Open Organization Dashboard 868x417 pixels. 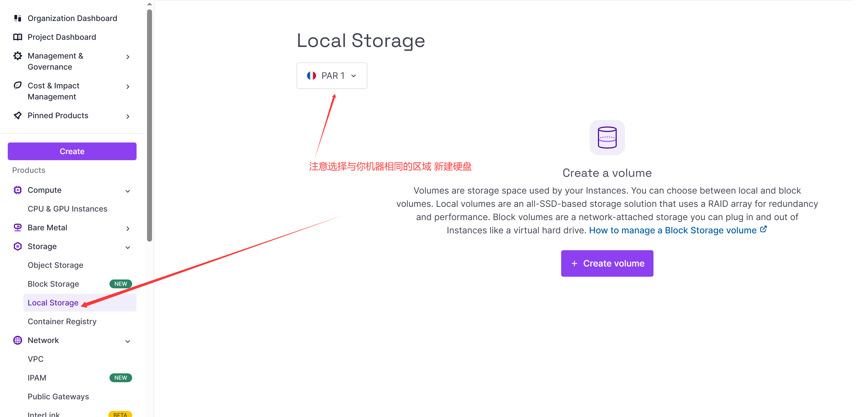tap(72, 18)
